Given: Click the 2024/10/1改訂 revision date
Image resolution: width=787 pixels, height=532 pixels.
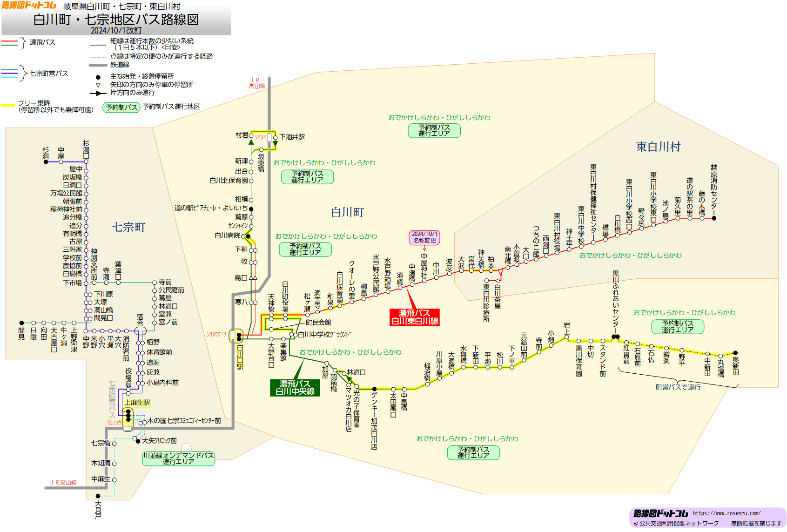Looking at the screenshot, I should click(116, 31).
